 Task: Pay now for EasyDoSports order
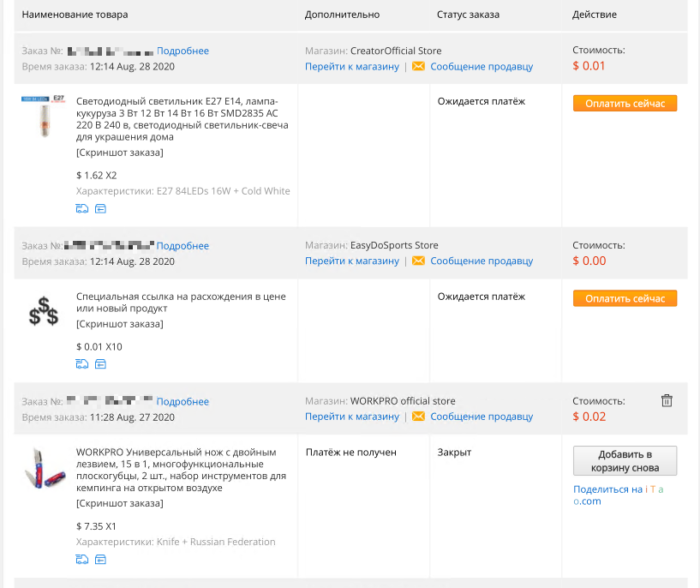click(625, 298)
